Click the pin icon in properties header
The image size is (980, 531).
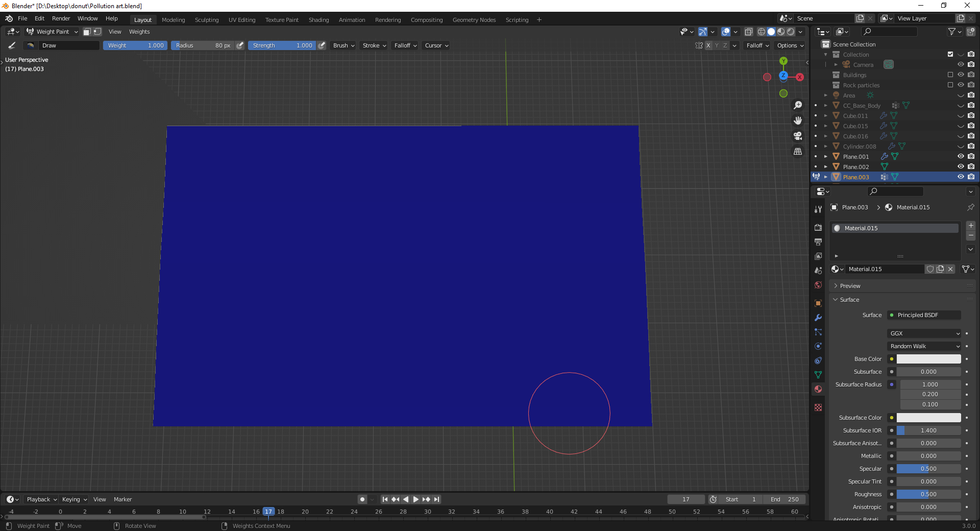click(x=970, y=207)
